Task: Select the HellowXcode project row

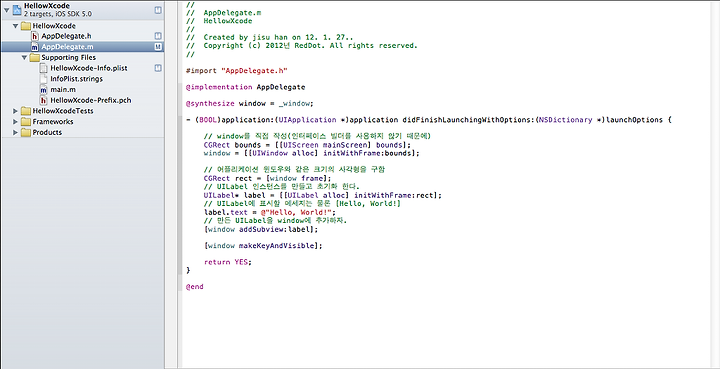Action: pyautogui.click(x=82, y=10)
